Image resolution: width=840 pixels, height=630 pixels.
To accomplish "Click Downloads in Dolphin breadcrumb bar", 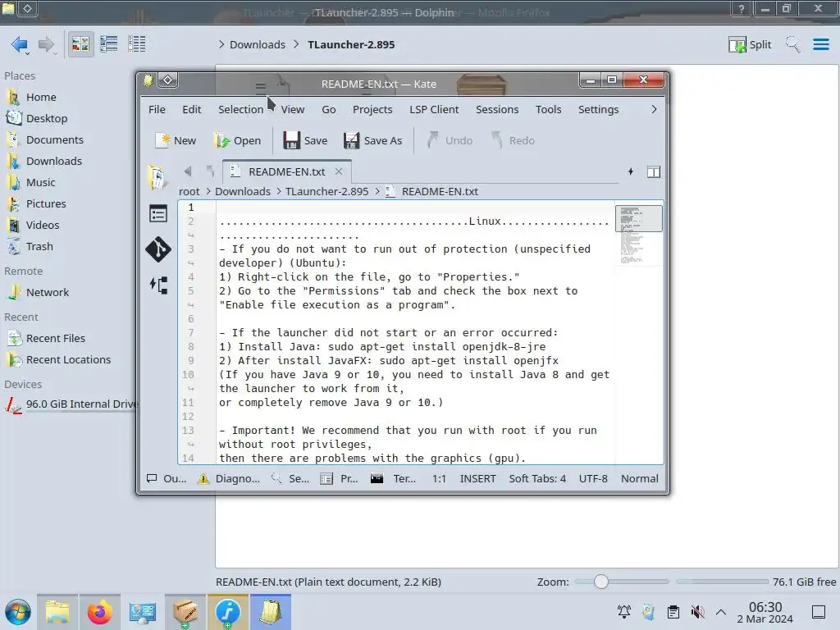I will point(257,44).
